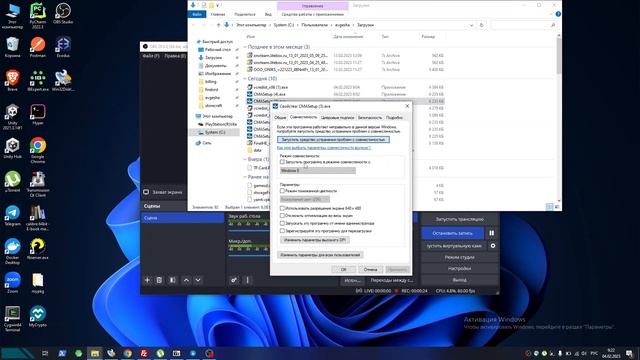Pause the OBS recording
640x360 pixels.
[491, 233]
